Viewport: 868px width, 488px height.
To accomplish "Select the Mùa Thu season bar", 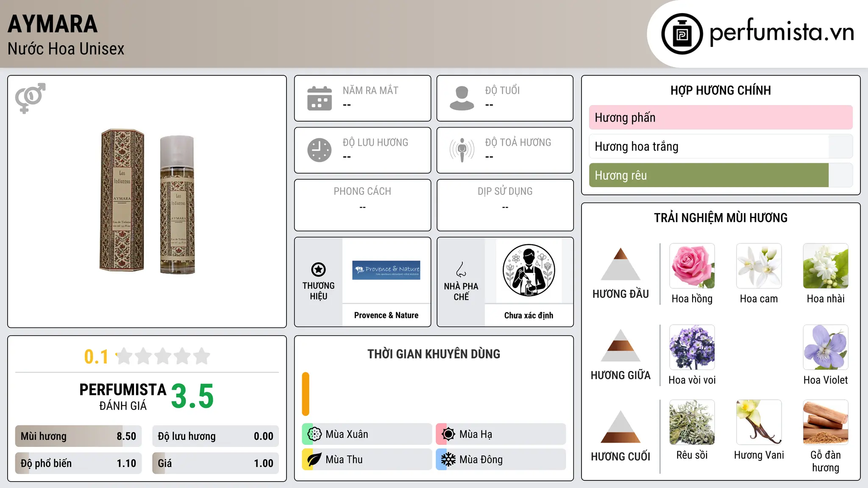I will (x=367, y=460).
